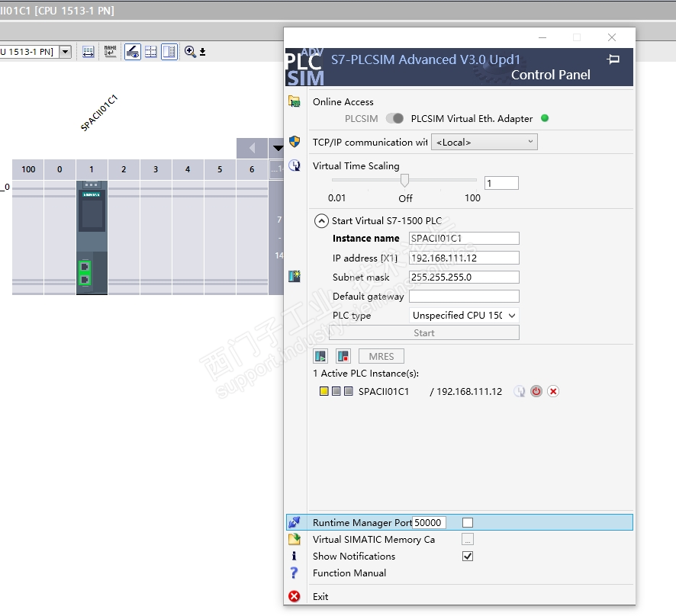Click rack slot 0 header
Viewport: 676px width, 616px height.
(x=60, y=169)
